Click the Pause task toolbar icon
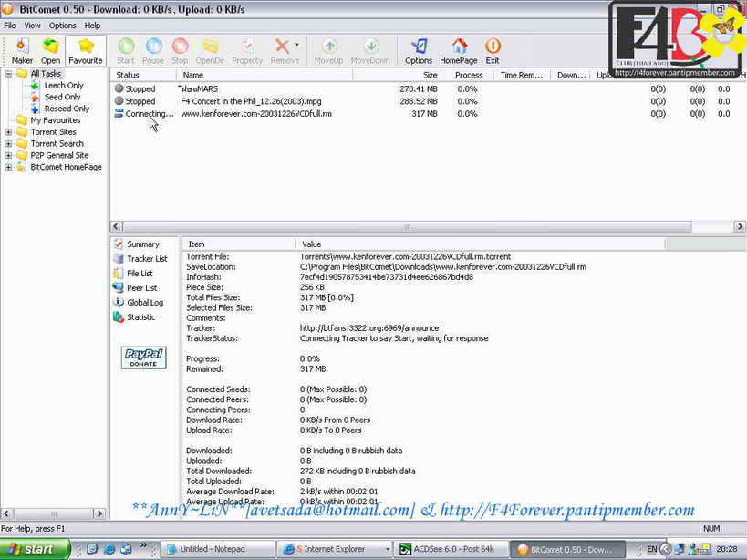Viewport: 747px width, 560px height. 153,51
